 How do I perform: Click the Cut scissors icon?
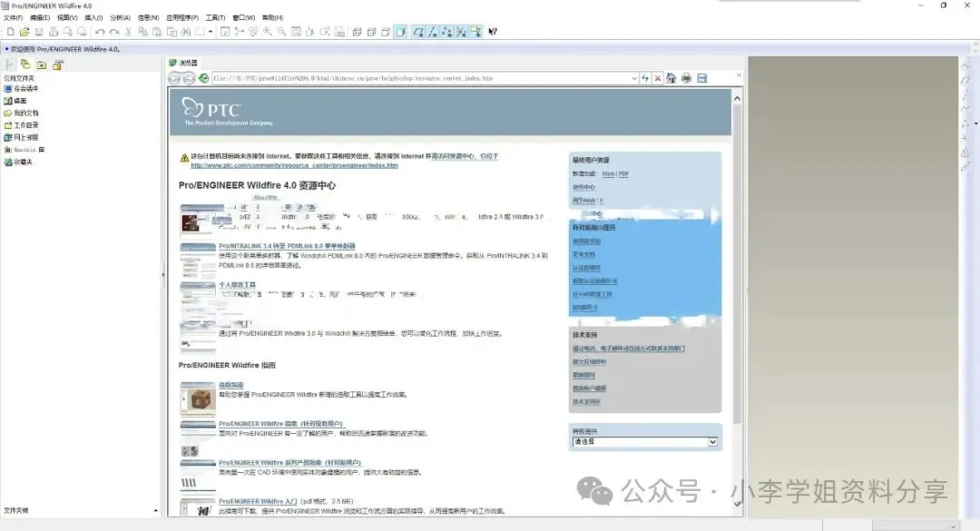[128, 31]
